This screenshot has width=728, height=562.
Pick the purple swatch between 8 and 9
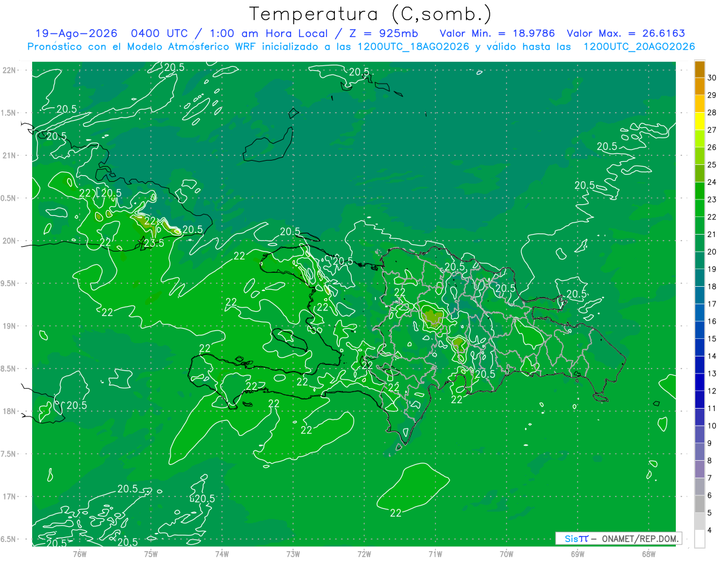coord(699,452)
